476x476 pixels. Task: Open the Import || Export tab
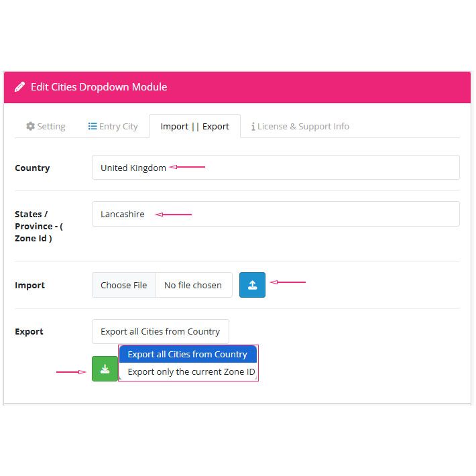(x=194, y=126)
